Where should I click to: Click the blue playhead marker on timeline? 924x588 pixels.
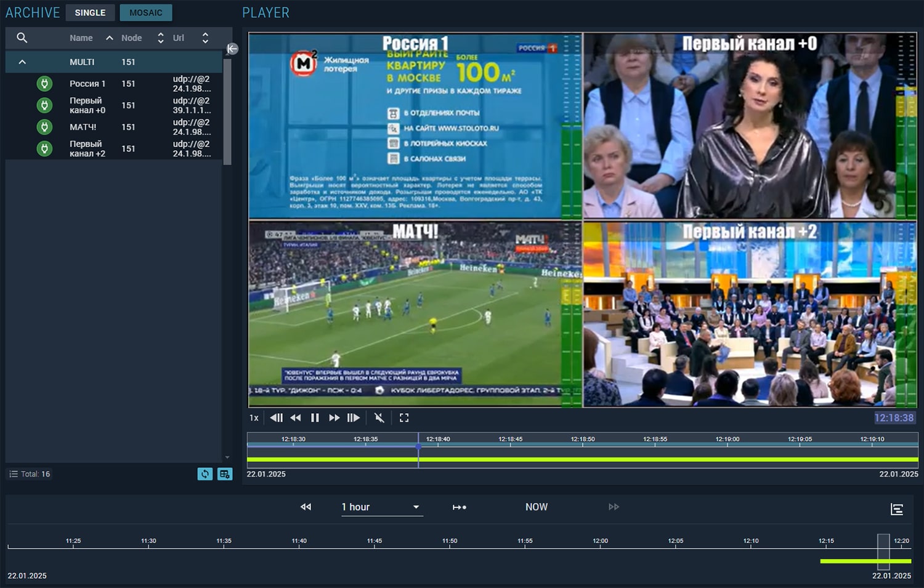point(418,446)
